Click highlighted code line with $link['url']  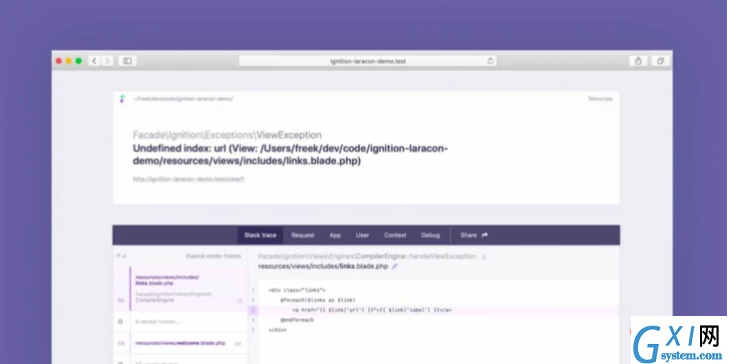[x=372, y=310]
